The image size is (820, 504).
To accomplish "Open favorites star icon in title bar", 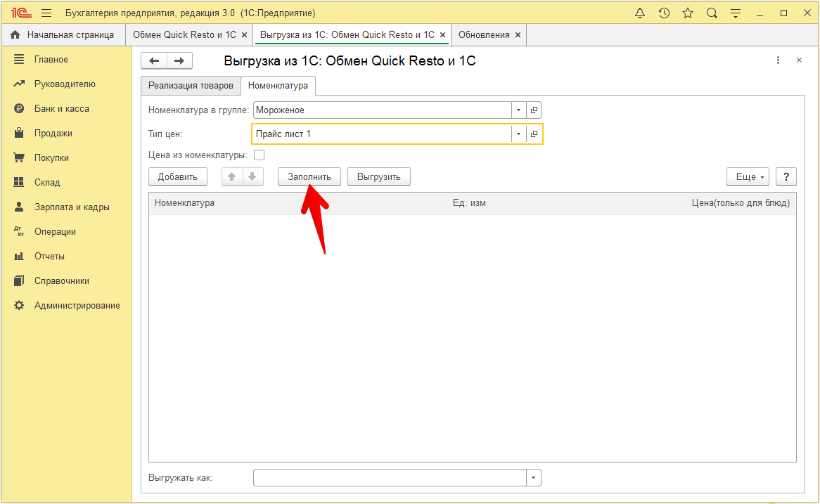I will tap(688, 13).
